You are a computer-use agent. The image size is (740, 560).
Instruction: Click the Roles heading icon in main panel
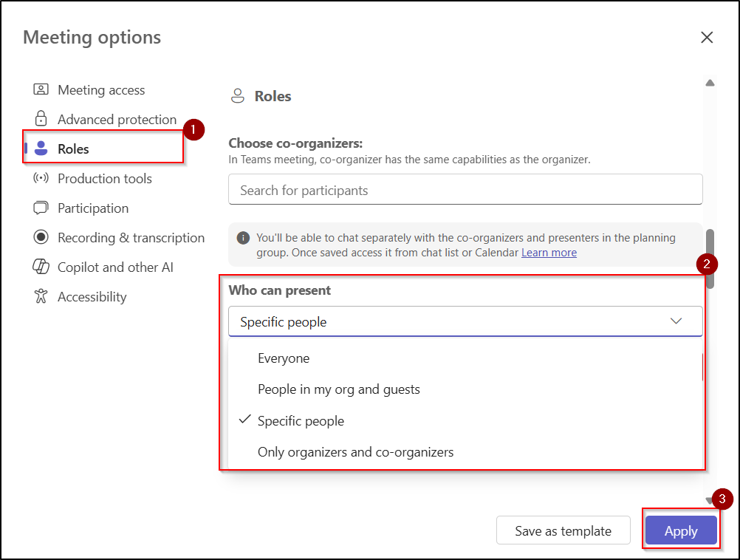point(237,96)
